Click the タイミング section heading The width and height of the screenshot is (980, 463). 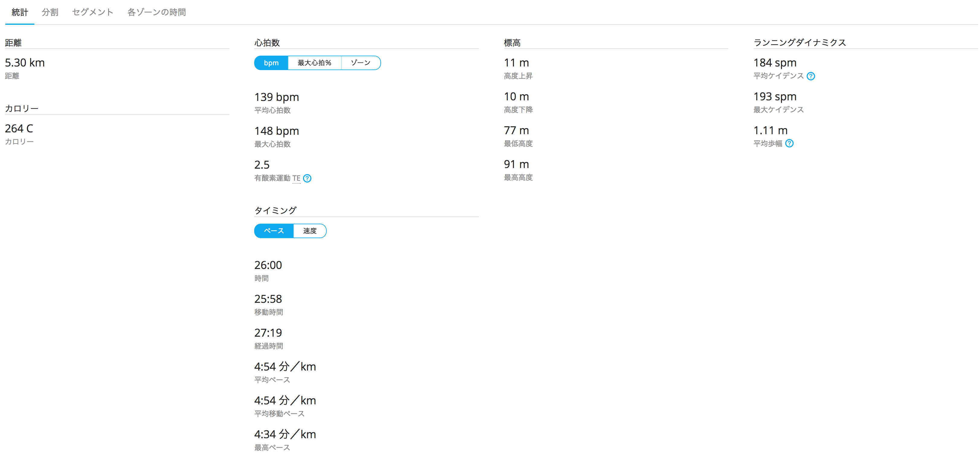[275, 211]
